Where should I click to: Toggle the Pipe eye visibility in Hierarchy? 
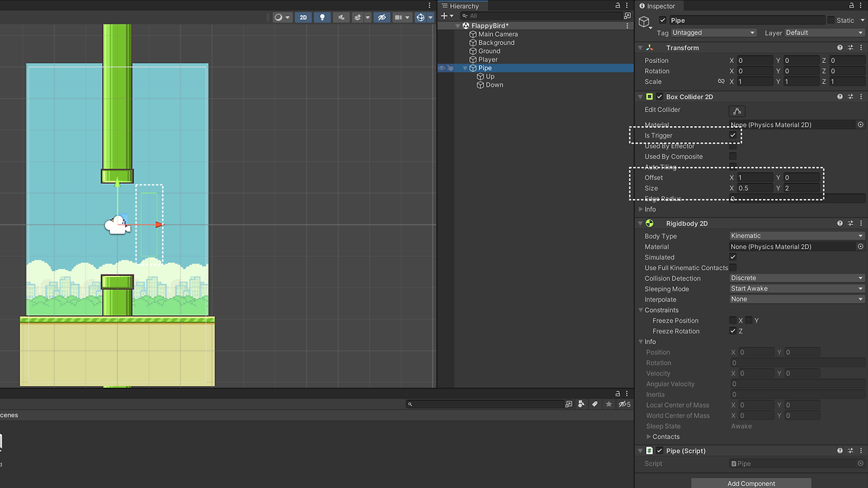click(441, 68)
